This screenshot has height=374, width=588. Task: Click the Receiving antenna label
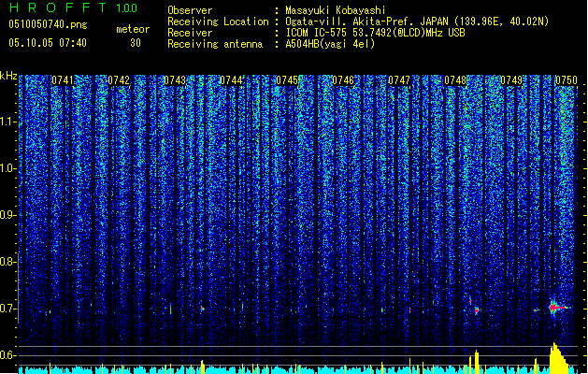tap(215, 44)
